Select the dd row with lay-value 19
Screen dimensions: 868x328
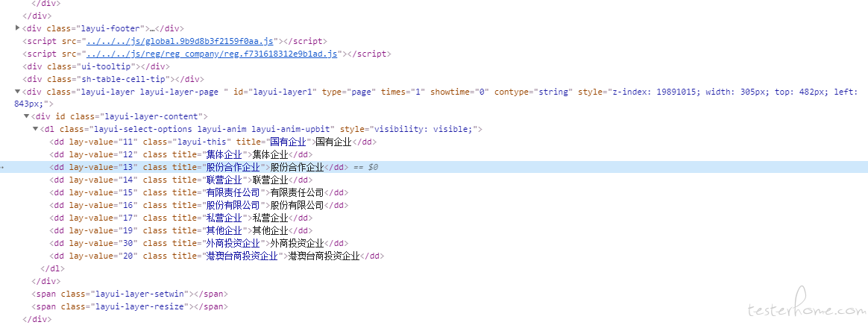coord(181,230)
